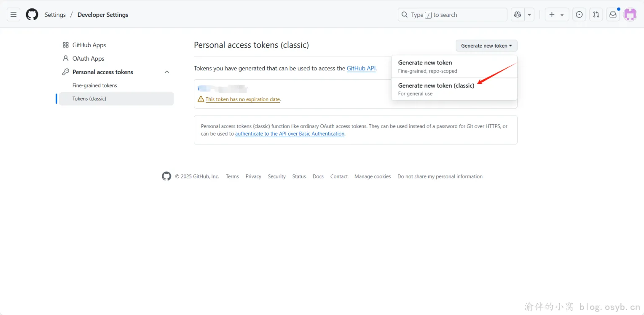
Task: Expand the Copilot dropdown arrow
Action: click(529, 15)
